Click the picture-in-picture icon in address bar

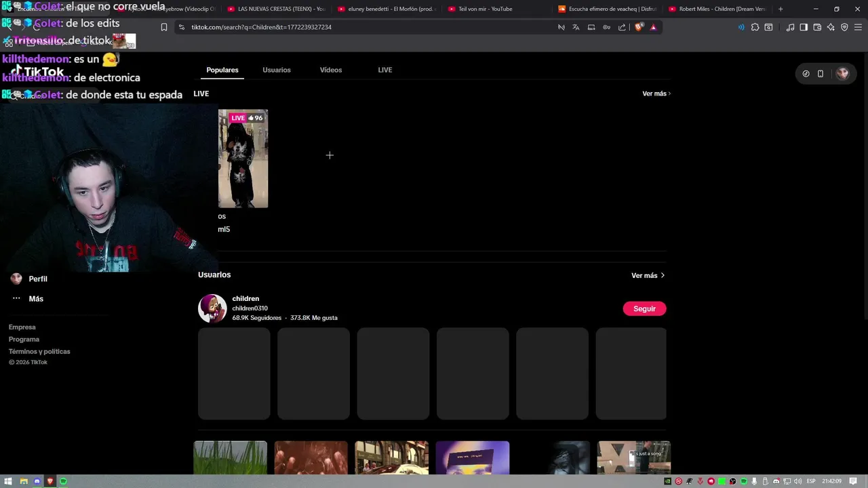click(x=591, y=27)
